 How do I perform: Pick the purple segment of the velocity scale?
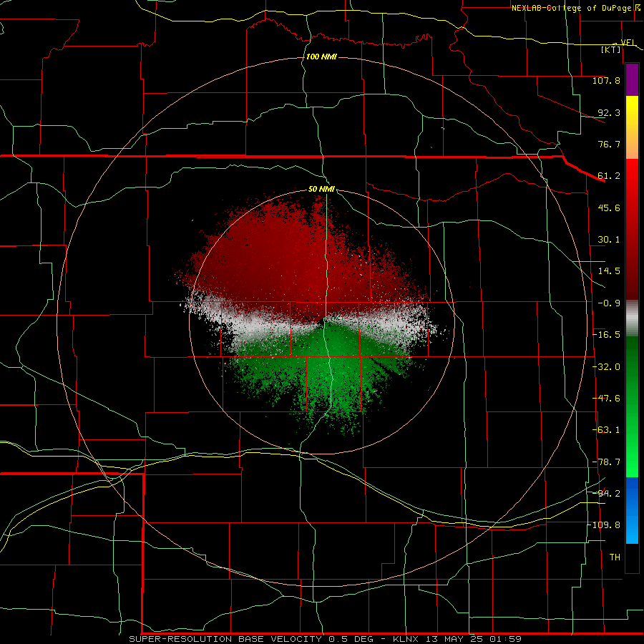[x=632, y=79]
